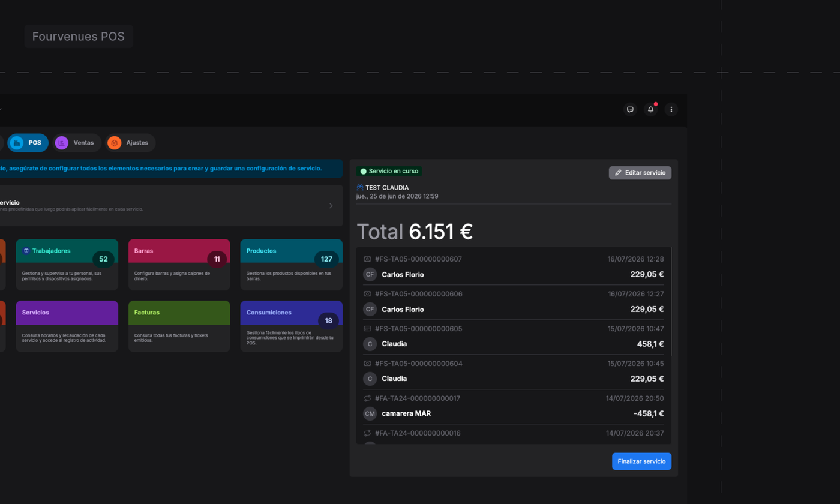840x504 pixels.
Task: Click cash icon of ticket #FS-TA05-000000000607
Action: 367,259
